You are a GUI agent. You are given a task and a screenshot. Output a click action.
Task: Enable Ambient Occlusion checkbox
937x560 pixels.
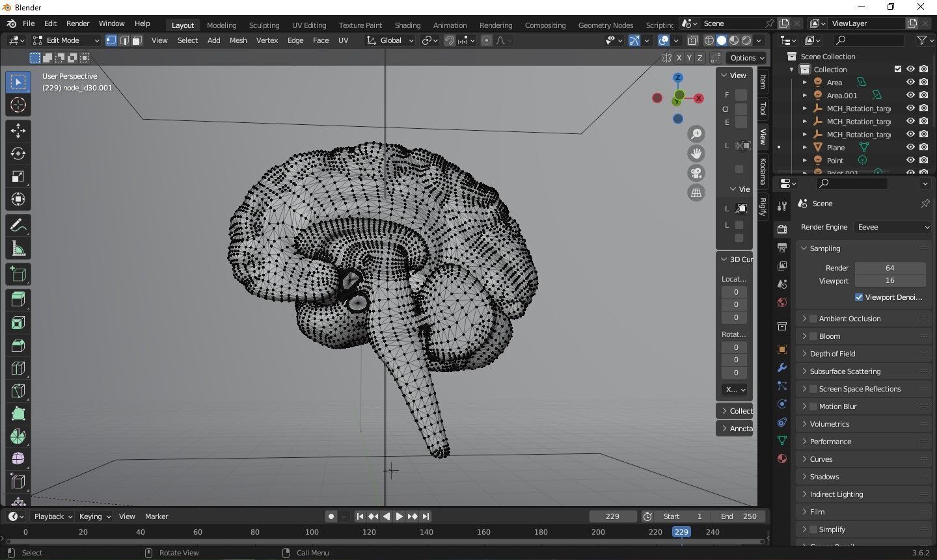(813, 319)
